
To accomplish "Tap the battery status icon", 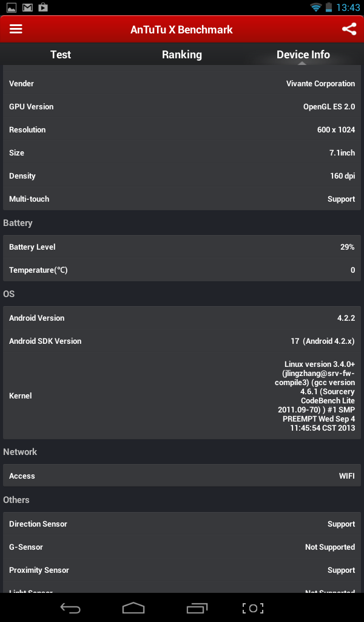I will (x=329, y=7).
